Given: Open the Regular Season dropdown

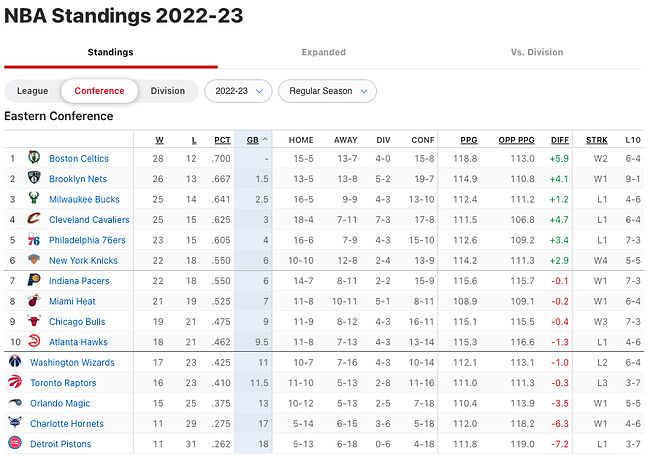Looking at the screenshot, I should [x=327, y=91].
